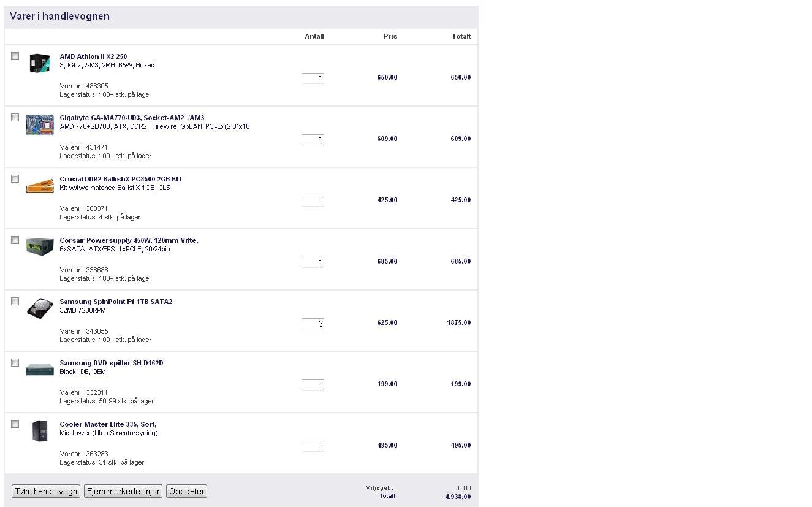The image size is (812, 507).
Task: Click the quantity box for Corsair Powersupply
Action: point(313,262)
